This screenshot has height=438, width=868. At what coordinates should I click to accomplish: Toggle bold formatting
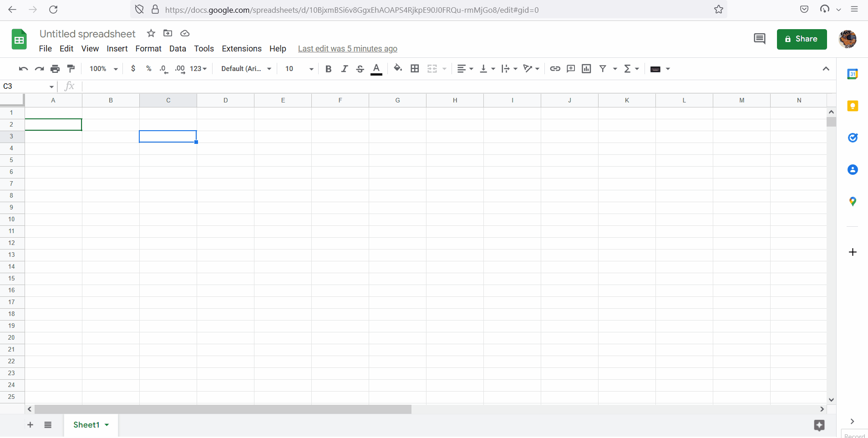[x=328, y=68]
